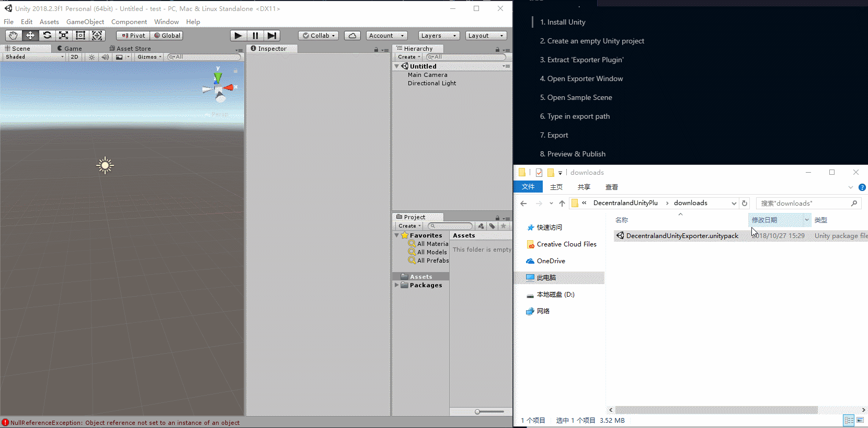868x428 pixels.
Task: Toggle scene audio speaker icon
Action: (105, 57)
